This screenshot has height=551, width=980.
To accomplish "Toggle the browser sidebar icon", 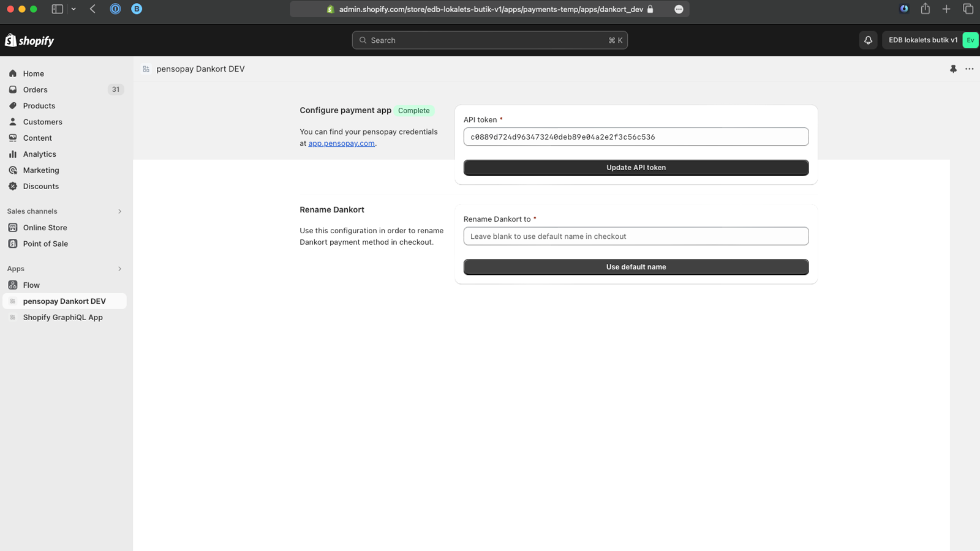I will click(x=57, y=9).
